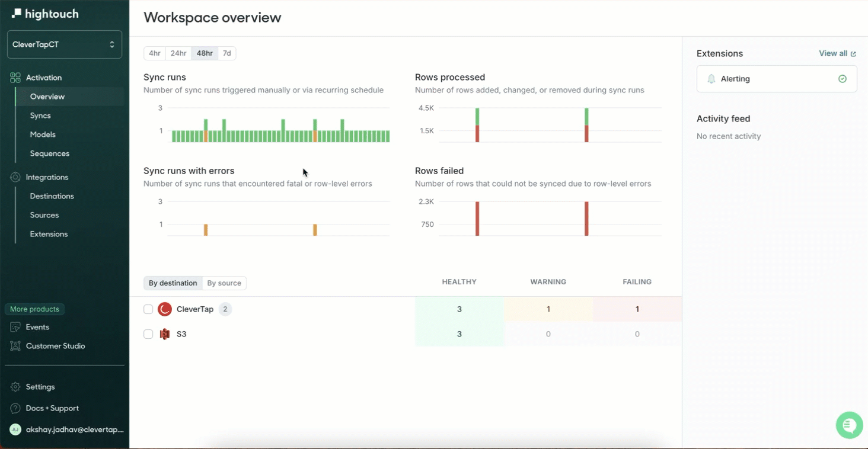
Task: Click the user avatar for akshay.jadhav
Action: 15,429
